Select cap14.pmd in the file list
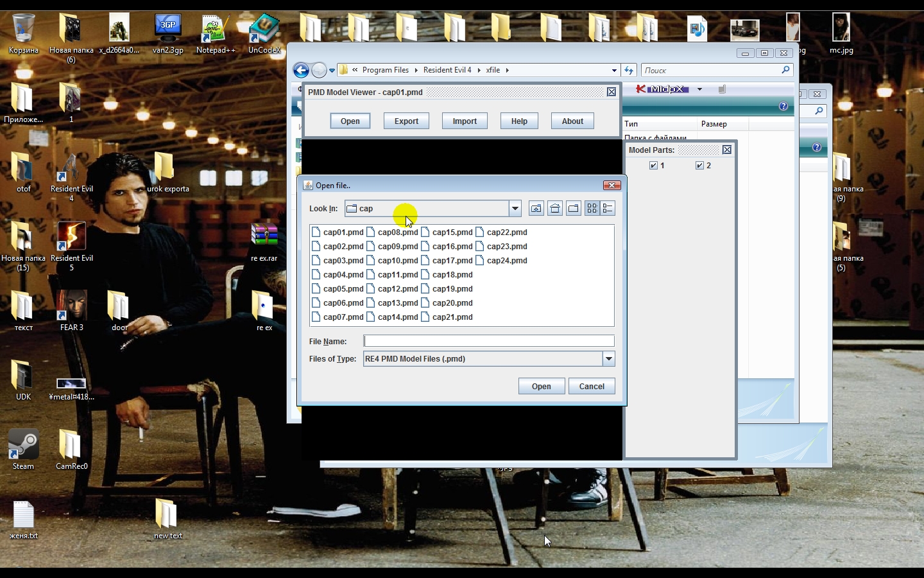924x578 pixels. (392, 317)
